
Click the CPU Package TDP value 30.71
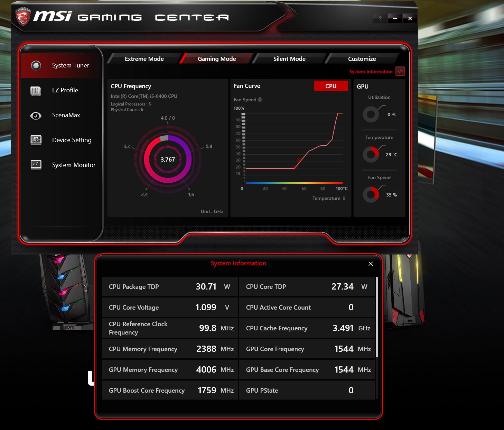[x=206, y=286]
